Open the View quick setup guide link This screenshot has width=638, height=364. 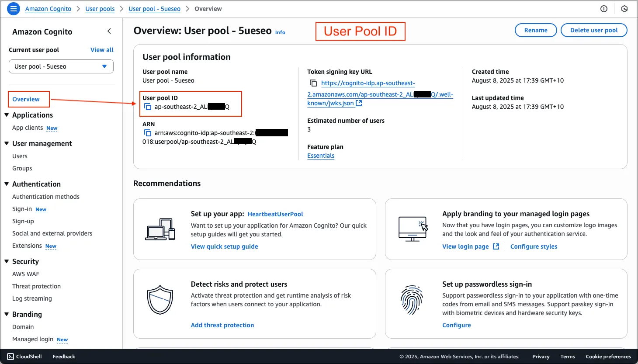224,246
